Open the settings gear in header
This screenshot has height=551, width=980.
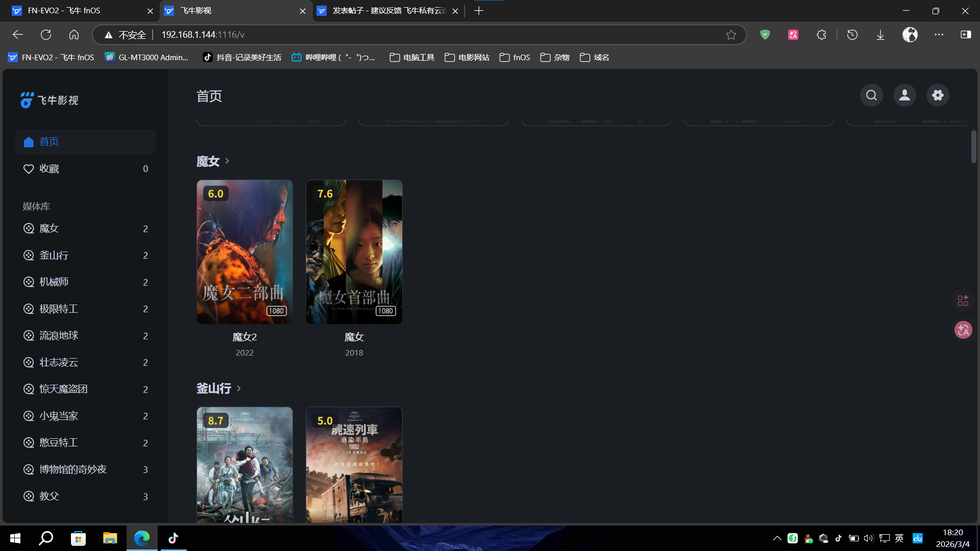click(x=938, y=95)
